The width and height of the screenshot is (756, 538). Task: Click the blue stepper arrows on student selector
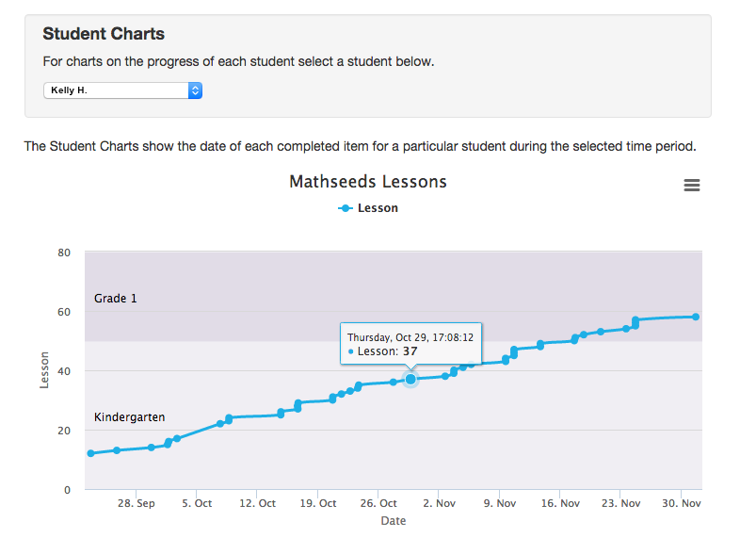pos(195,90)
